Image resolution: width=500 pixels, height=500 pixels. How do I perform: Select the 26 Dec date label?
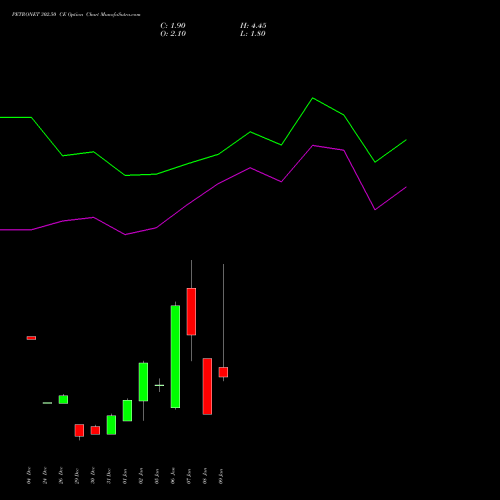coord(61,476)
